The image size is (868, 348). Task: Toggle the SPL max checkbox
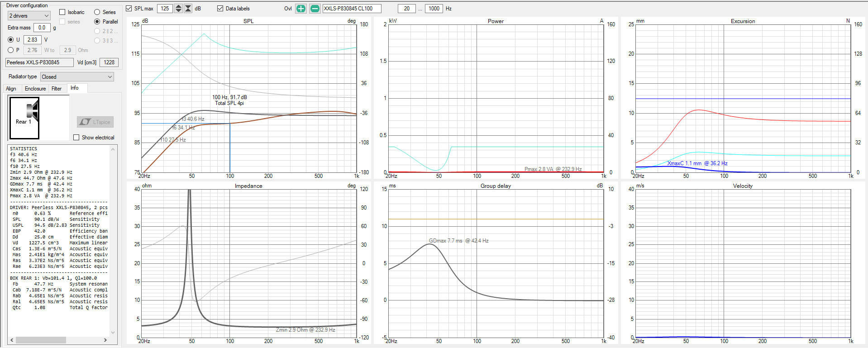point(129,9)
